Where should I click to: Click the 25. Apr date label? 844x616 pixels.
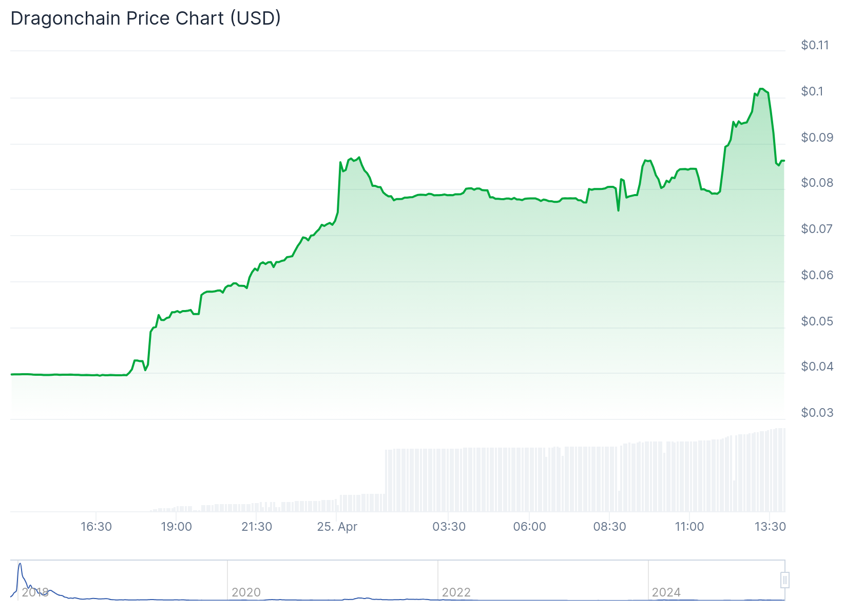pyautogui.click(x=337, y=527)
